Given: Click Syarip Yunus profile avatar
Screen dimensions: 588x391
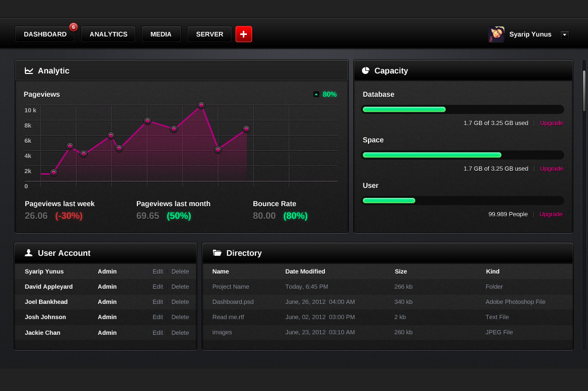Looking at the screenshot, I should [x=496, y=34].
